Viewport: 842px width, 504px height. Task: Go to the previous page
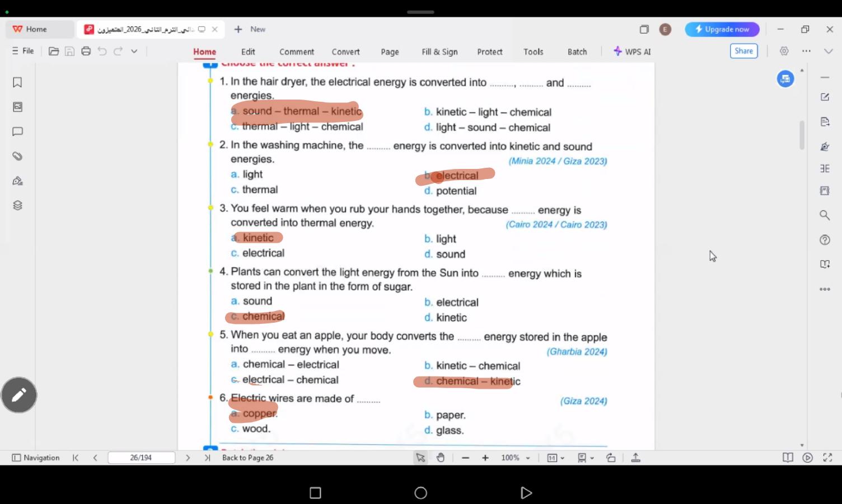pyautogui.click(x=95, y=458)
